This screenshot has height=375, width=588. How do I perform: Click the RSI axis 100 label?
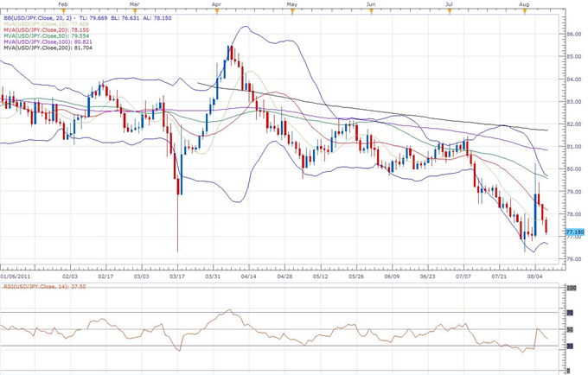572,288
